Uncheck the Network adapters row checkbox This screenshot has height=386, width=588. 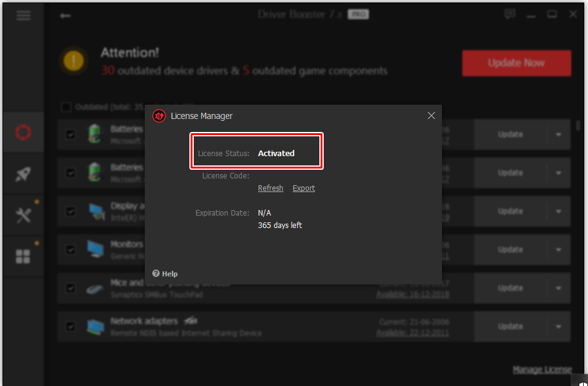(x=71, y=327)
